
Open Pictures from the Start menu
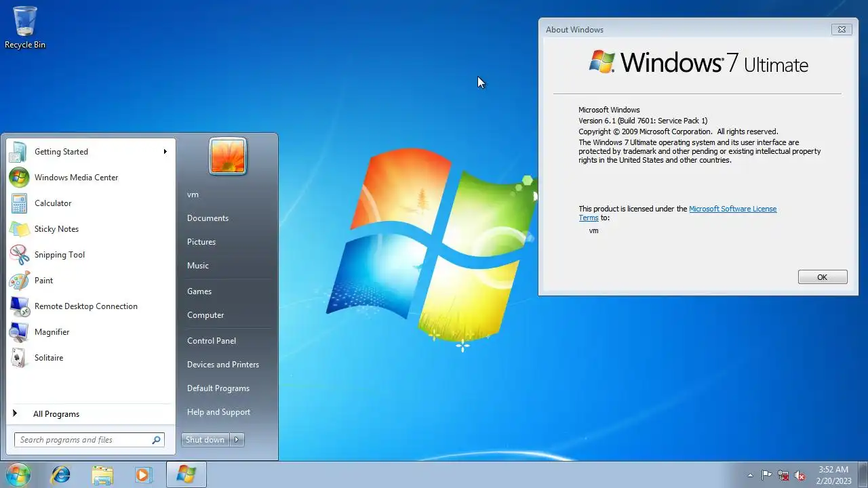201,242
